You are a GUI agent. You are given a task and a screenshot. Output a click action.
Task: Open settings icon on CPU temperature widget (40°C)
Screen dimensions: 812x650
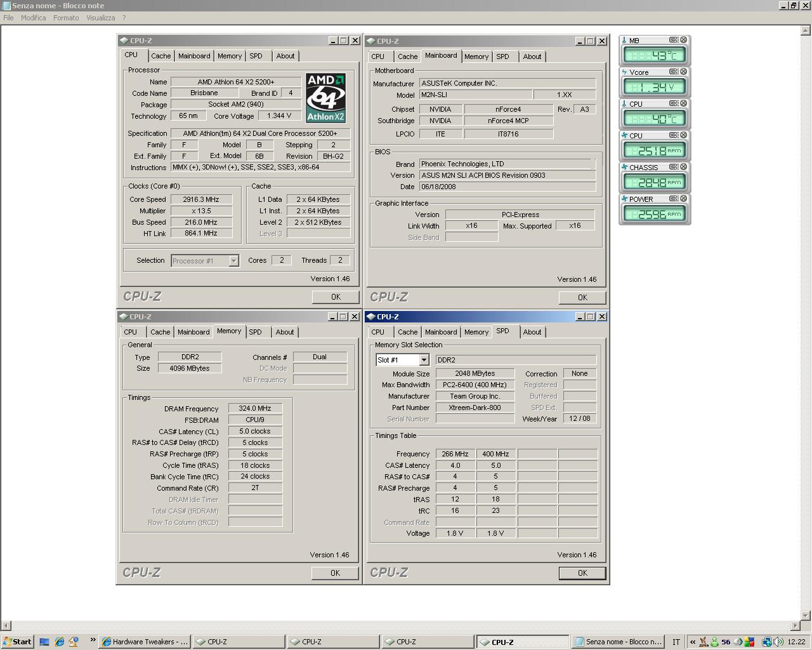click(674, 103)
